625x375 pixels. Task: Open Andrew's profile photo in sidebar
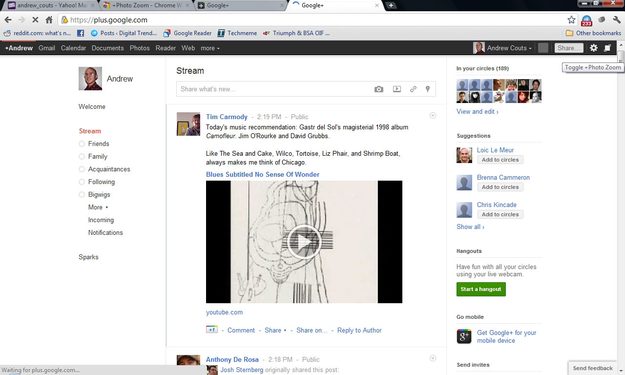point(90,78)
